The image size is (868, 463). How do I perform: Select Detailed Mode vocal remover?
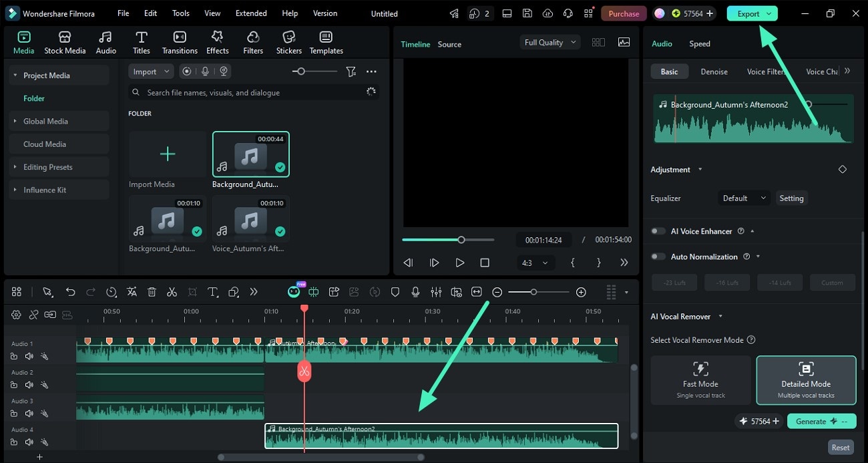(x=806, y=380)
